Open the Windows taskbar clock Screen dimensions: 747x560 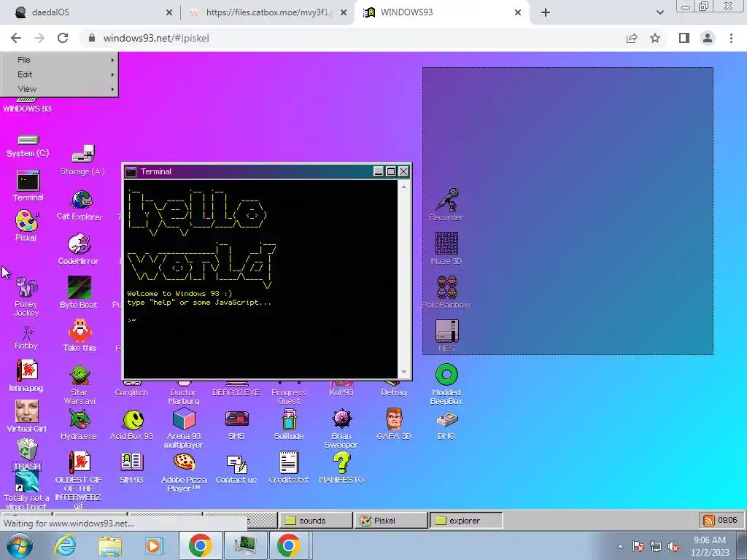[x=711, y=546]
